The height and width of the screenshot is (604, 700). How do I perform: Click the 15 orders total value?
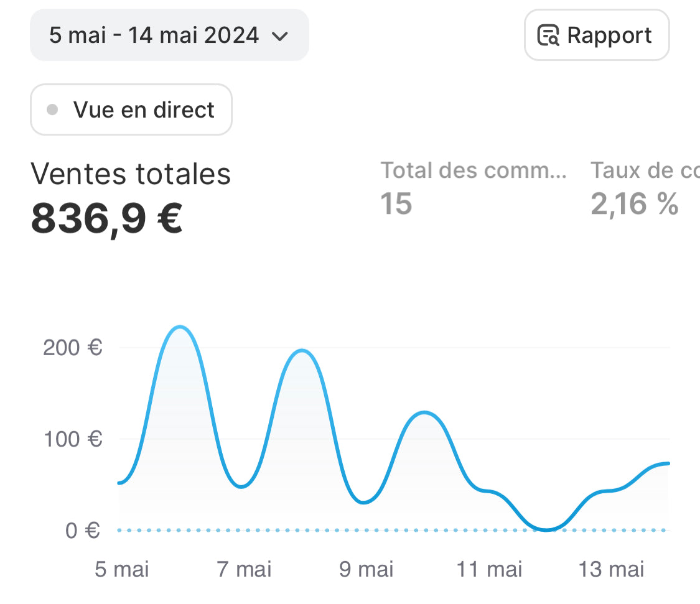pos(396,203)
